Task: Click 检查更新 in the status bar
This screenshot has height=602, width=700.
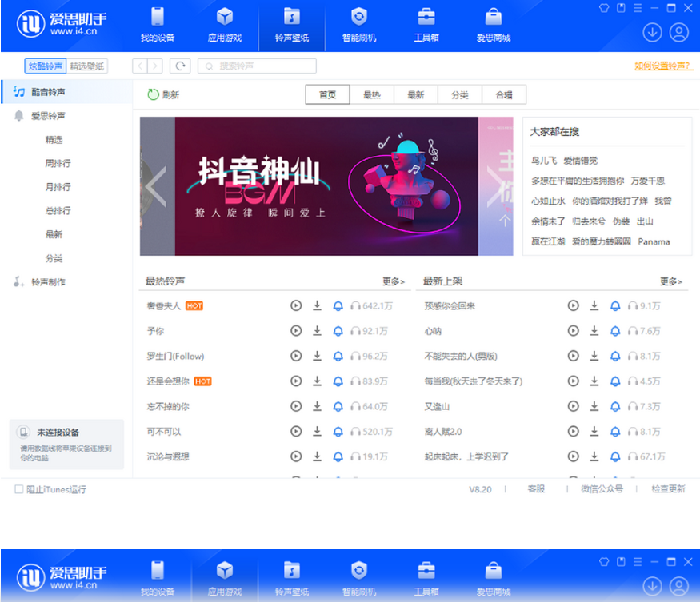Action: click(668, 489)
